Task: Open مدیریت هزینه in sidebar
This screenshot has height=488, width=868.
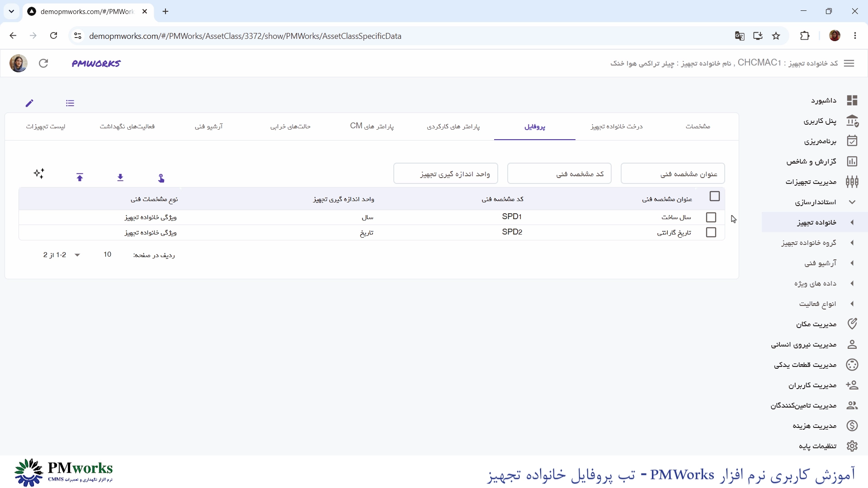Action: [826, 426]
